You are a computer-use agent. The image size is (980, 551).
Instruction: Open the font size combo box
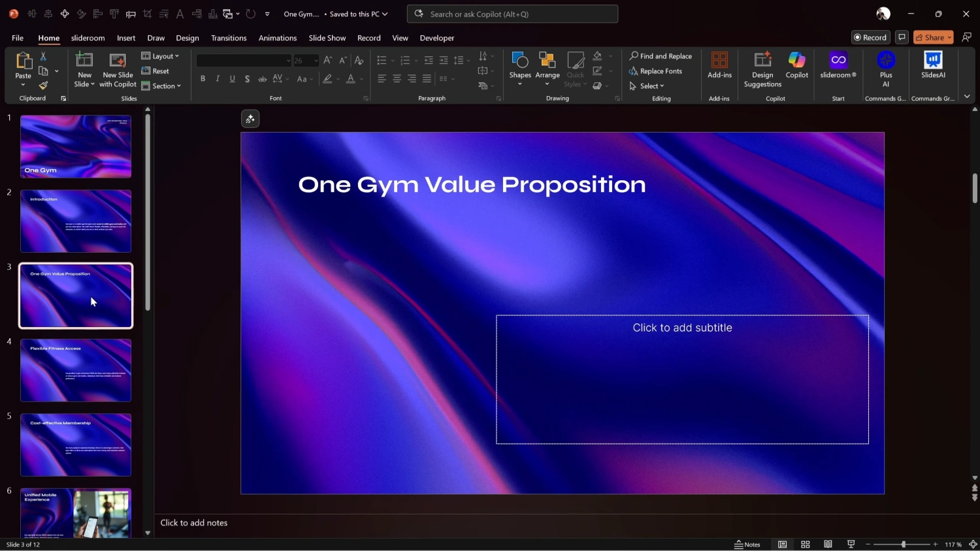click(306, 61)
